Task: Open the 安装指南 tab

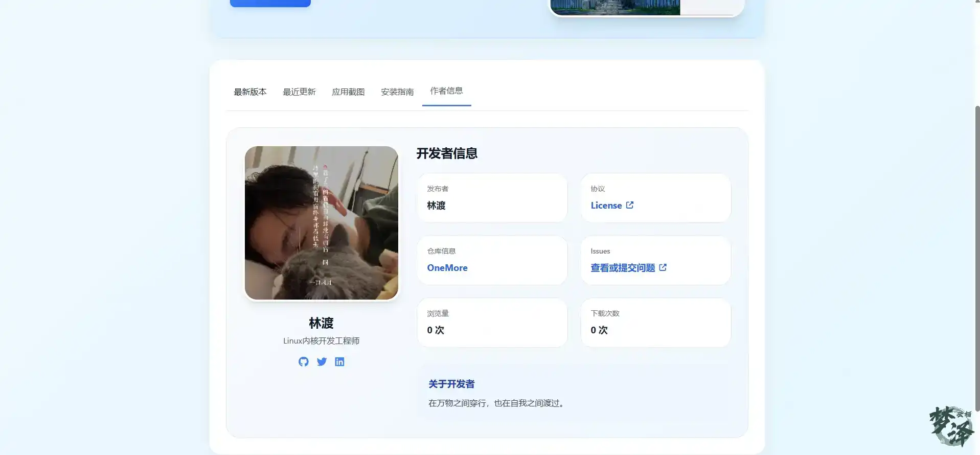Action: 397,92
